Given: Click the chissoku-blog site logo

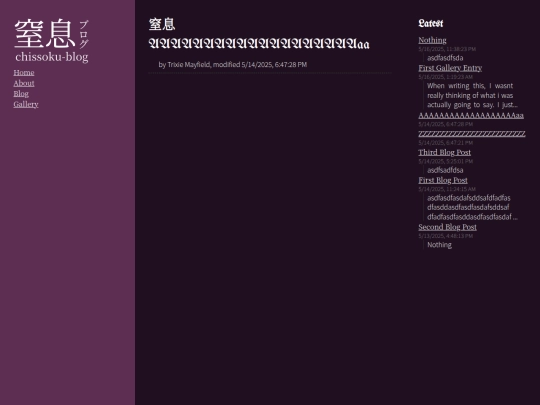Looking at the screenshot, I should point(52,41).
